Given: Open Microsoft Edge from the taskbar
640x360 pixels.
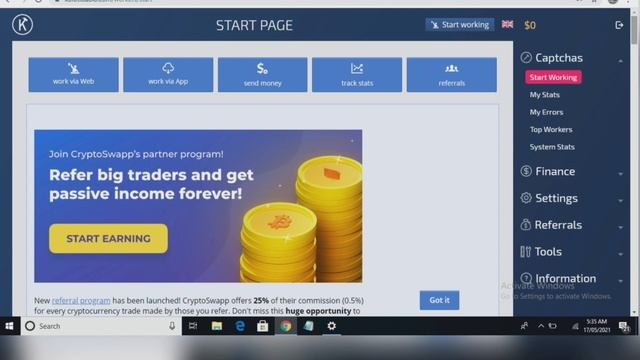Looking at the screenshot, I should [x=240, y=326].
